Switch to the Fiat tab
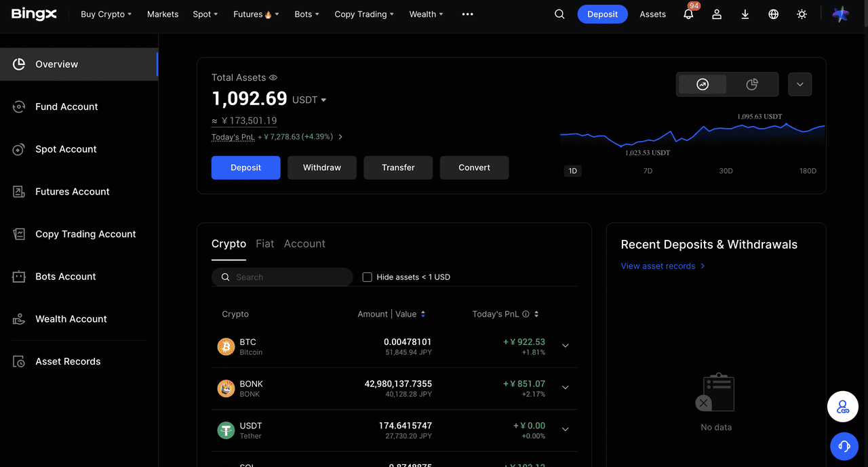 point(265,244)
